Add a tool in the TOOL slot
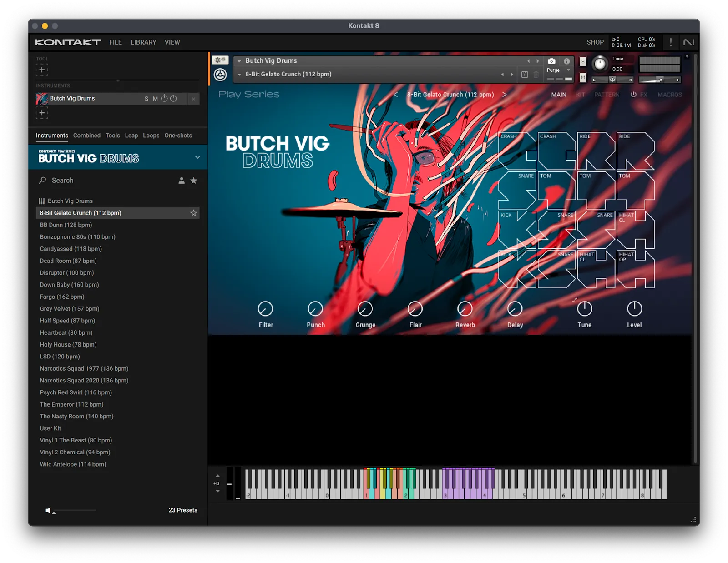Viewport: 728px width, 563px height. point(42,70)
